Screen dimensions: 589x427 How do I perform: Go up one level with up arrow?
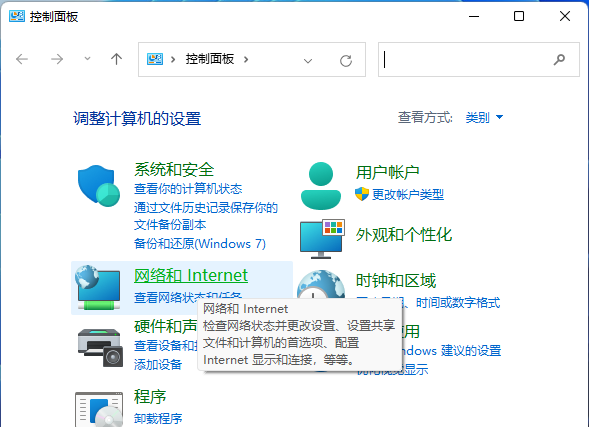116,59
